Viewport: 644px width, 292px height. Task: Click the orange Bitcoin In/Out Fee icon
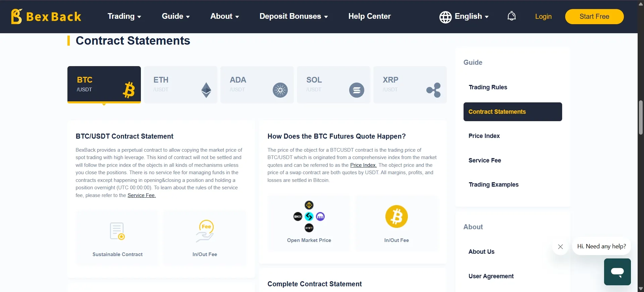point(396,216)
